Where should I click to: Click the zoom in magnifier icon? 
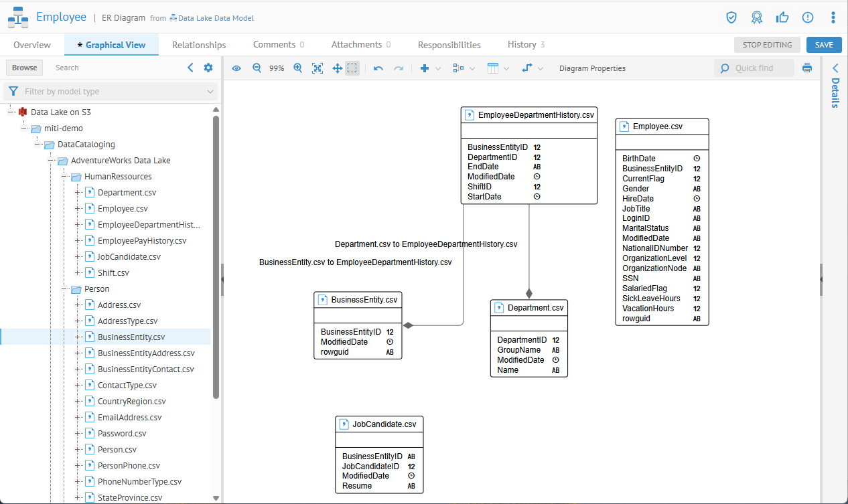point(298,68)
